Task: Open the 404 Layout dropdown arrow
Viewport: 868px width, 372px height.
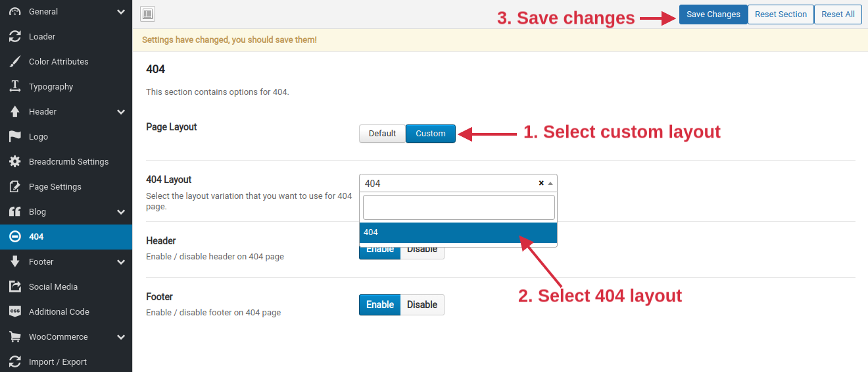Action: [x=550, y=184]
